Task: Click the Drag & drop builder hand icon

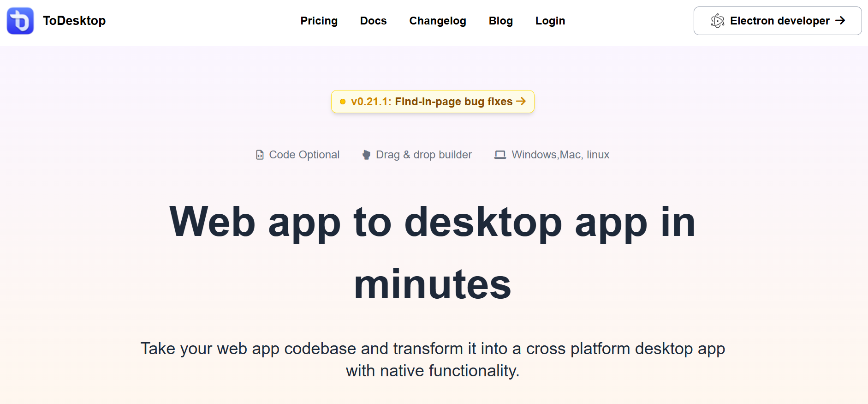Action: point(366,155)
